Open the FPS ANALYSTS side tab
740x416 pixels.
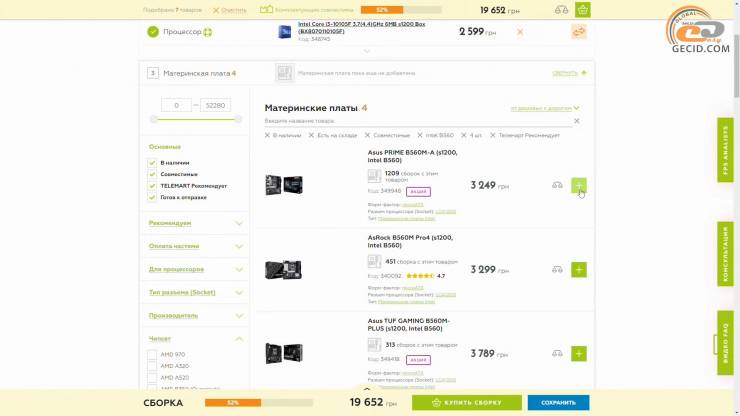[725, 150]
